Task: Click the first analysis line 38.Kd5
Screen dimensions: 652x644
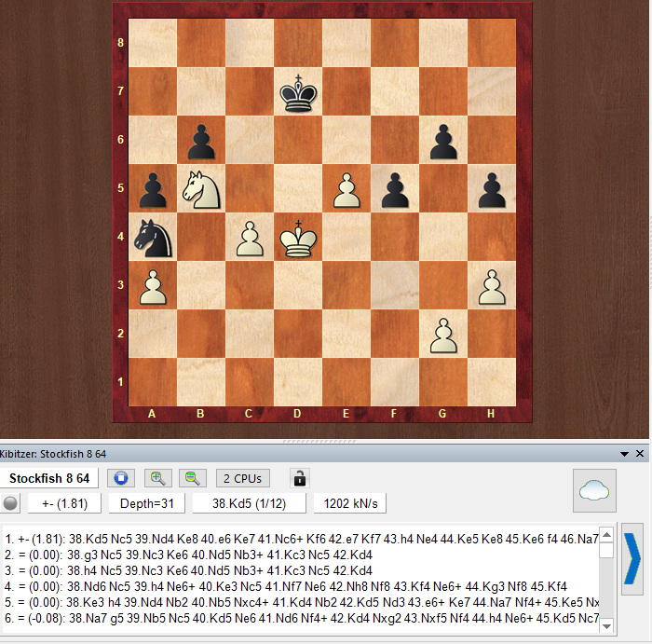Action: point(298,538)
